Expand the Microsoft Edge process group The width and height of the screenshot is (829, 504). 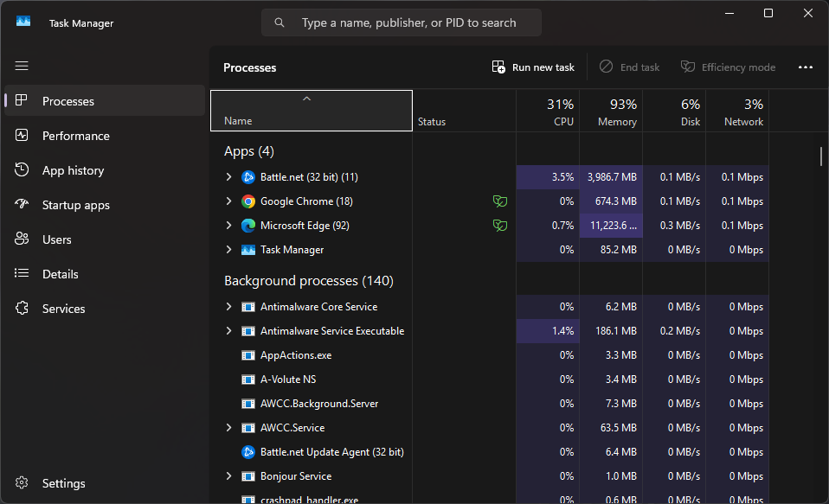(228, 225)
